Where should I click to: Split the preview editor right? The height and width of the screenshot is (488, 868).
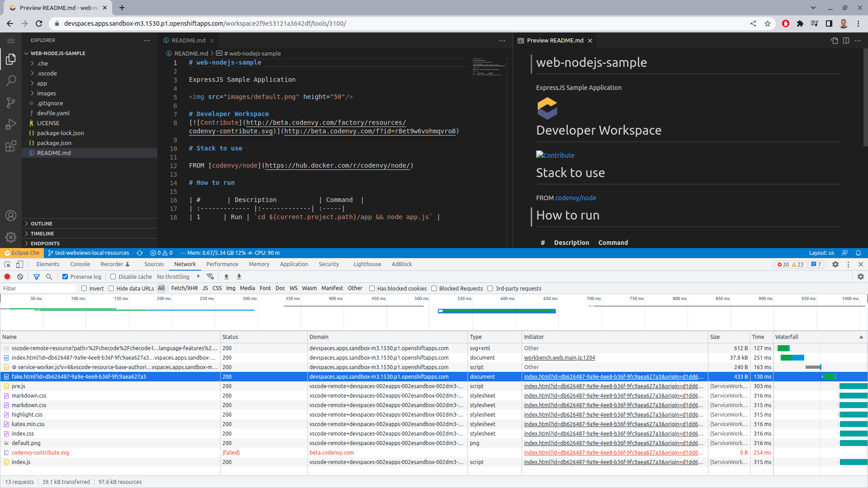(846, 41)
